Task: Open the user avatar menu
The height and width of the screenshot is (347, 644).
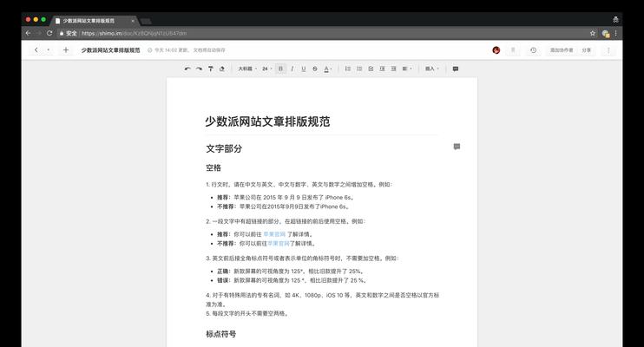Action: (496, 50)
